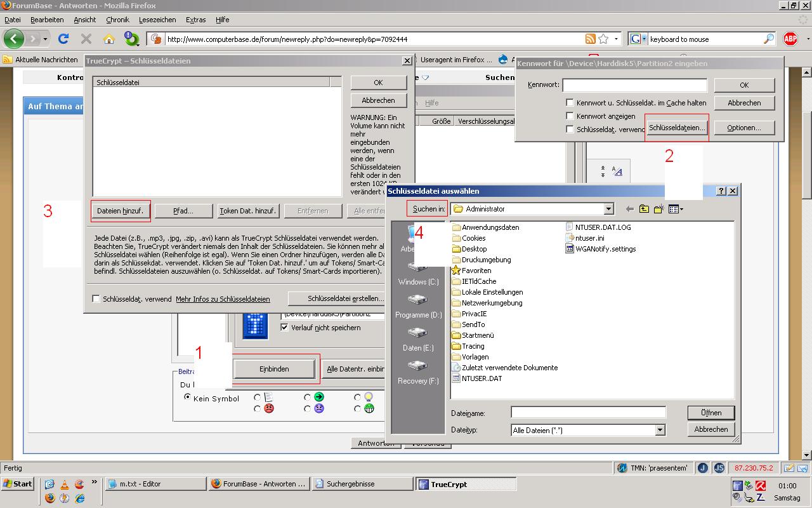Image resolution: width=812 pixels, height=508 pixels.
Task: Click the search magnifier icon in search box
Action: 768,39
